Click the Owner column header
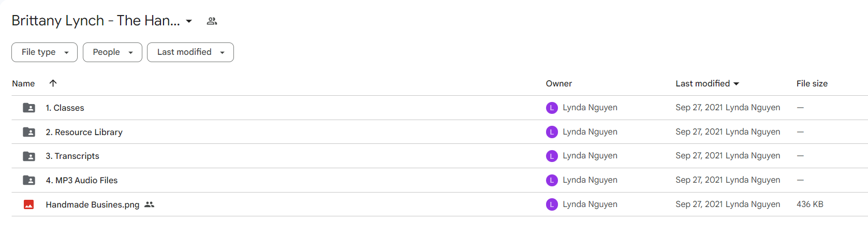 [559, 83]
